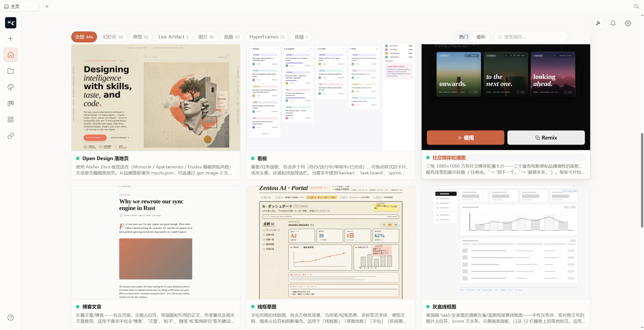The width and height of the screenshot is (644, 330).
Task: Open the help question mark icon
Action: pos(11,317)
